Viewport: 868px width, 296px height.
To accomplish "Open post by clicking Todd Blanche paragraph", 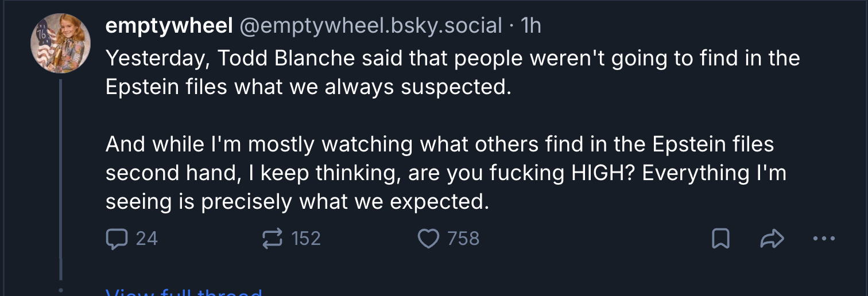I will [x=452, y=59].
